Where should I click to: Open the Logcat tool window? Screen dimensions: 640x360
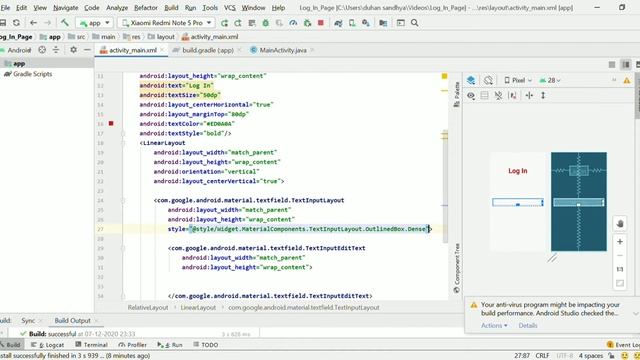coord(48,345)
